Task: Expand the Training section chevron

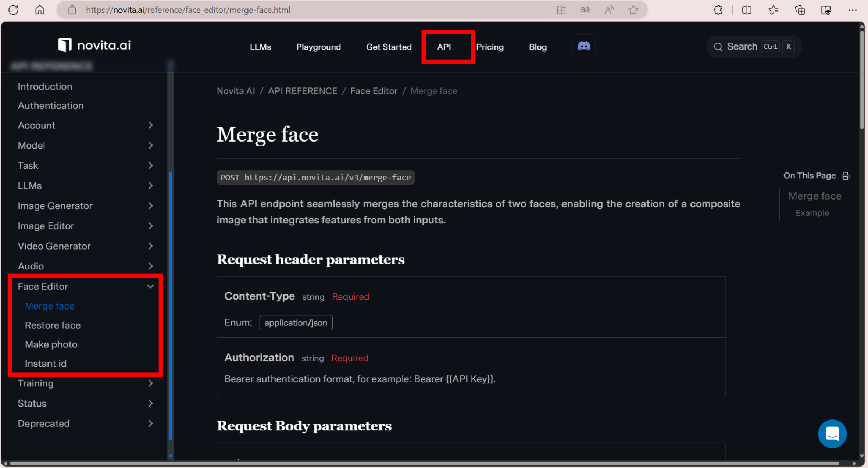Action: 151,383
